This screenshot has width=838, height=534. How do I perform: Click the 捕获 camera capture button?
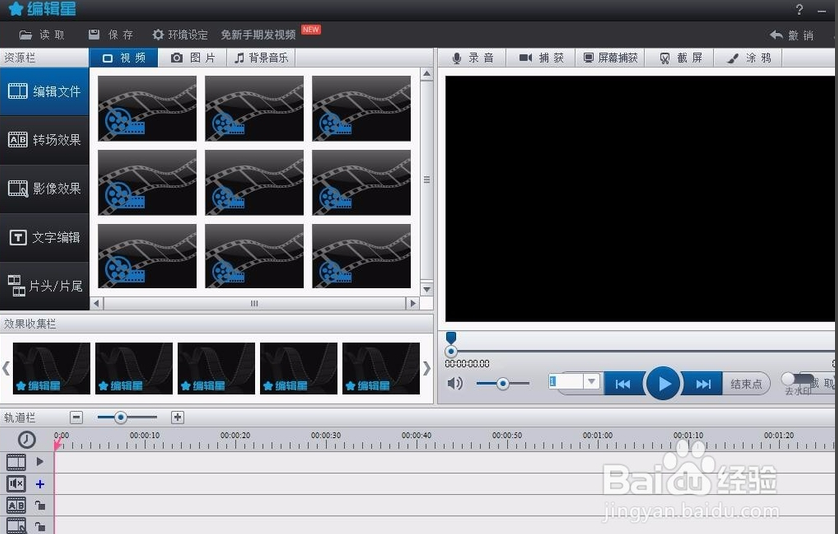541,58
